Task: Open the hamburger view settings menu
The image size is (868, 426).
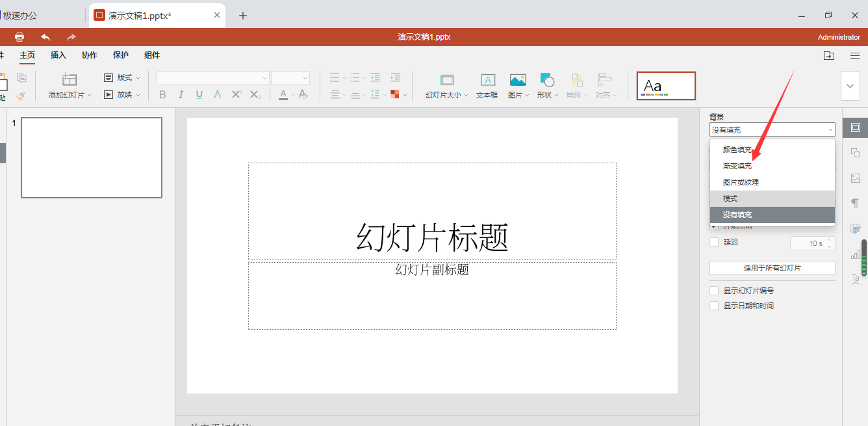Action: (855, 56)
